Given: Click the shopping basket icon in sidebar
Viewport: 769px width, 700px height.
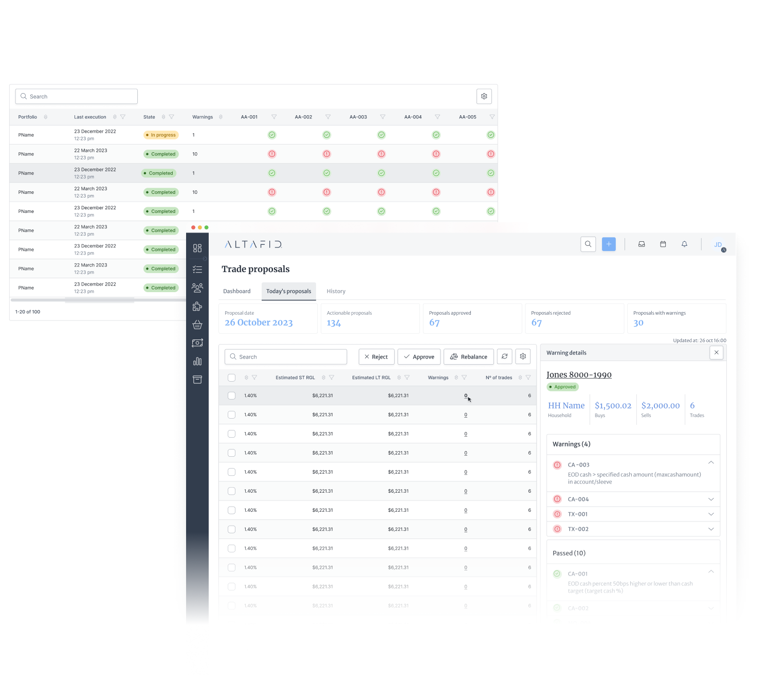Looking at the screenshot, I should (x=197, y=325).
